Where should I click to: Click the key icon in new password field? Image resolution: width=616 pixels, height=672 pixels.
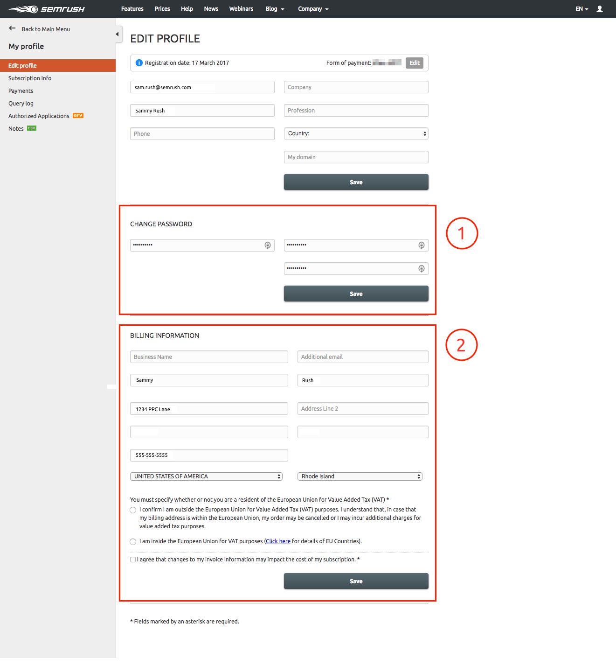click(x=422, y=245)
